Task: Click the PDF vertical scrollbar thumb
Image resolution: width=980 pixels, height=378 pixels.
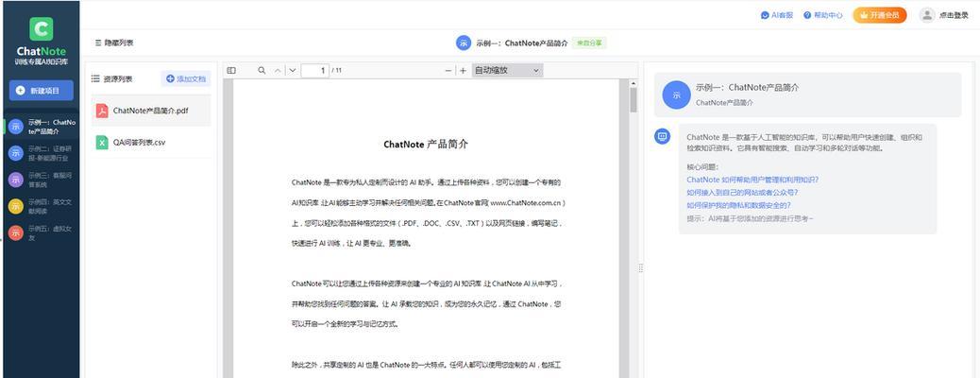Action: point(634,100)
